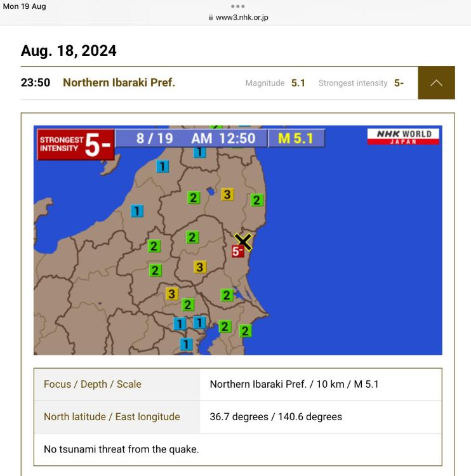This screenshot has height=476, width=471.
Task: Click the Strongest intensity 5- header text
Action: click(x=361, y=83)
